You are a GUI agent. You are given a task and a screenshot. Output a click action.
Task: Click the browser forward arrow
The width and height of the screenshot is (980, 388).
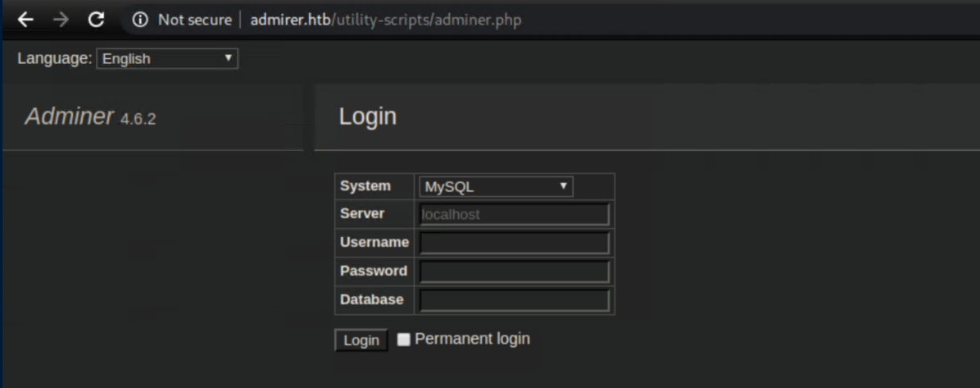(x=61, y=20)
